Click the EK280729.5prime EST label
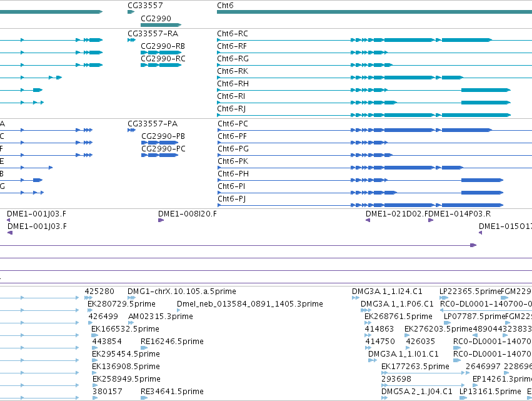Image resolution: width=532 pixels, height=401 pixels. point(121,304)
